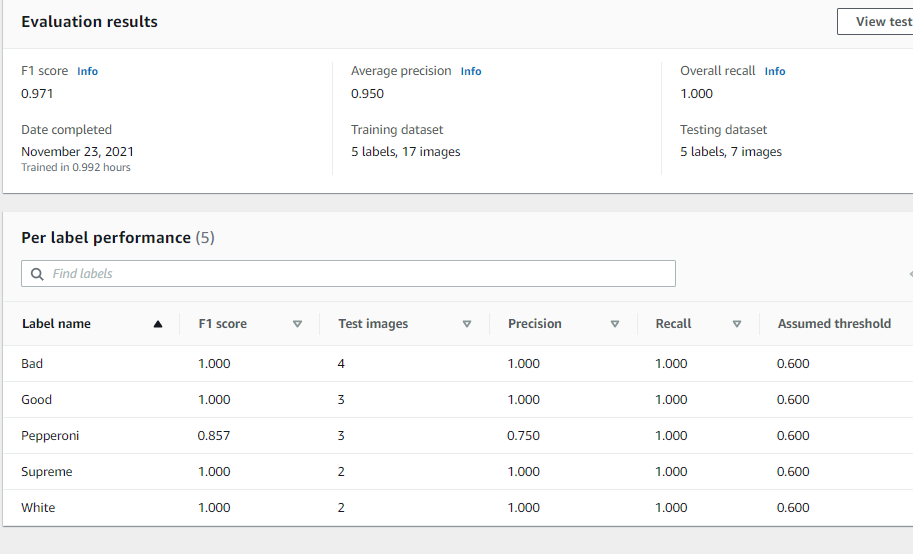Click Supreme precision value 1.000
This screenshot has height=554, width=913.
tap(523, 472)
